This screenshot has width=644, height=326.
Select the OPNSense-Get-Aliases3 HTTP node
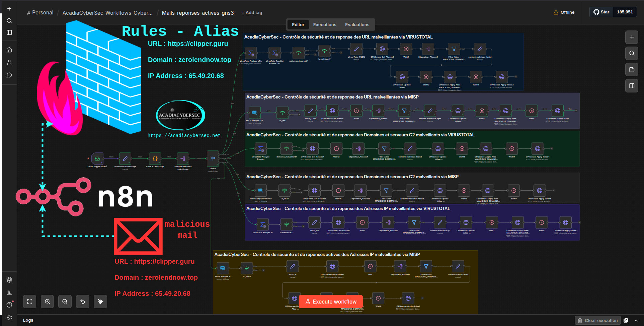tap(382, 49)
